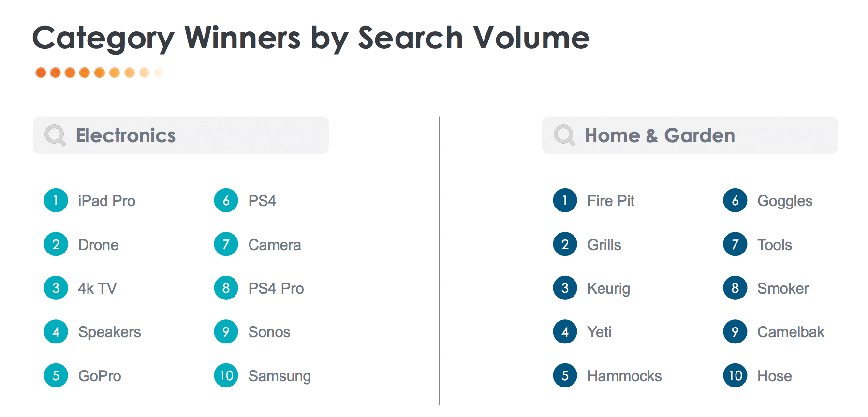The width and height of the screenshot is (868, 417).
Task: Click the Keurig list entry
Action: 609,289
